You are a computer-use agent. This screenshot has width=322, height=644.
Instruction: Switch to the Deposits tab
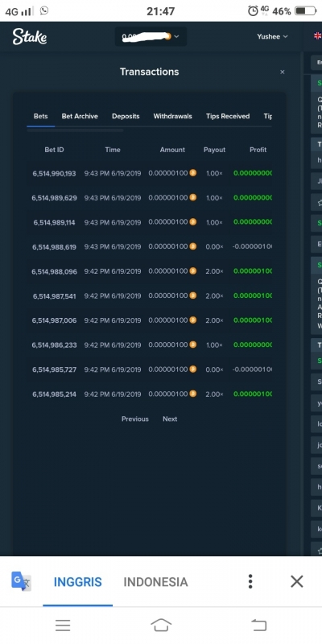click(x=126, y=116)
